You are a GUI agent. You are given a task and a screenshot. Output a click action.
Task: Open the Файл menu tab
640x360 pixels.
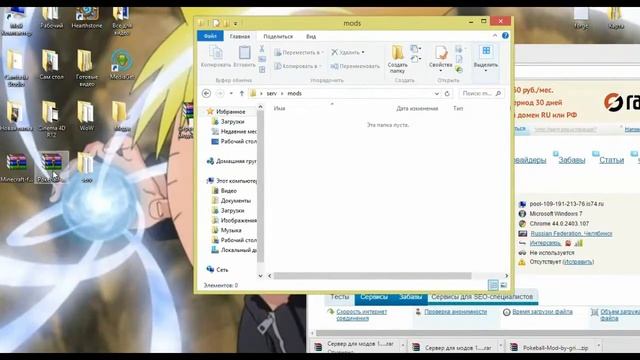210,36
